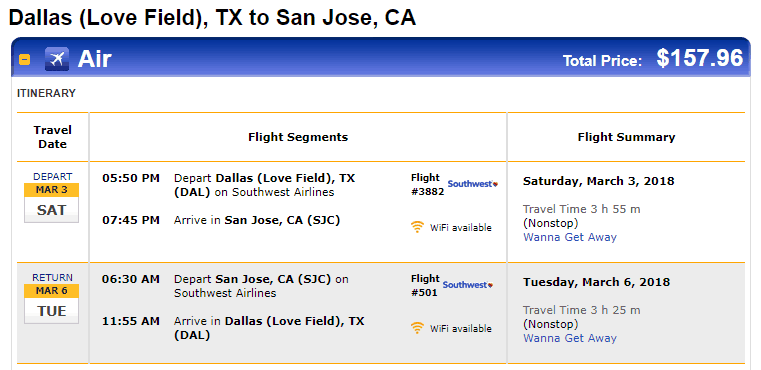Click the Air section title

point(95,59)
